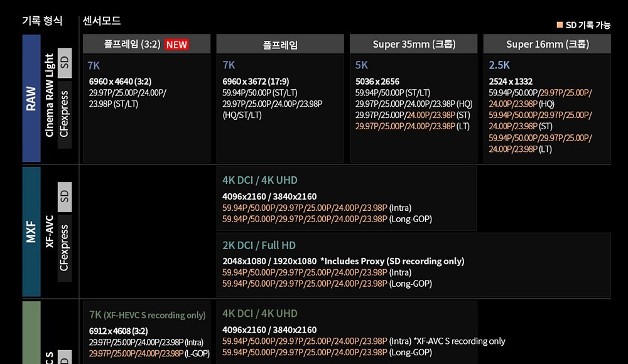The image size is (628, 364).
Task: Click the 4K DCI / 4K UHD heading in MXF row
Action: (x=260, y=180)
